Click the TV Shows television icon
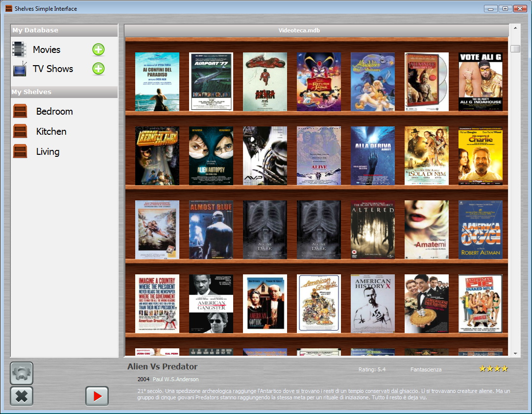 click(x=20, y=69)
